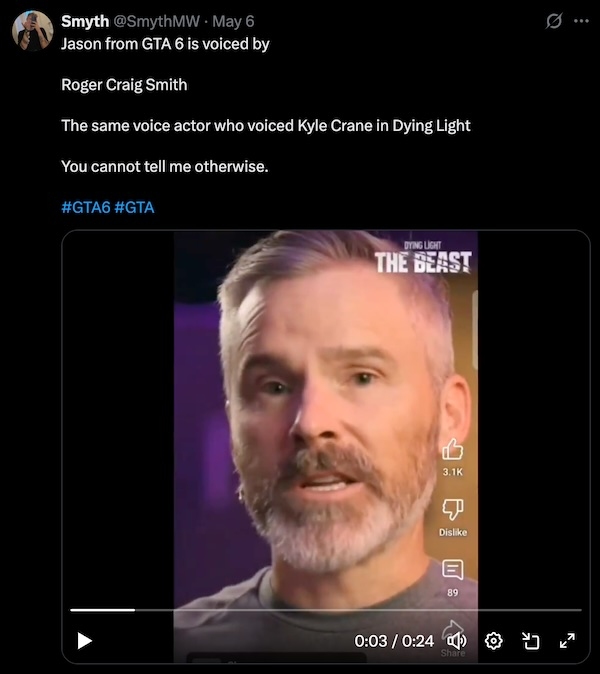600x674 pixels.
Task: Click the #GTA6 hashtag
Action: (86, 207)
